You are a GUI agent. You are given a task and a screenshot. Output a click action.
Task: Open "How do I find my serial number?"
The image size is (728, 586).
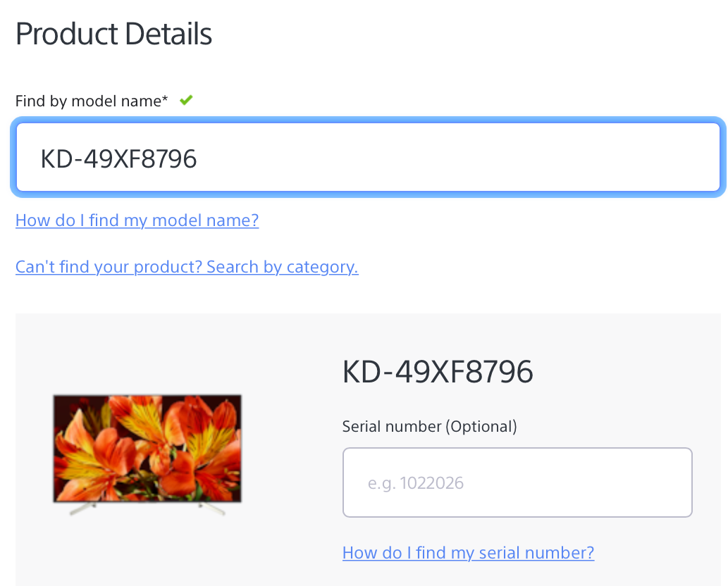pyautogui.click(x=468, y=553)
